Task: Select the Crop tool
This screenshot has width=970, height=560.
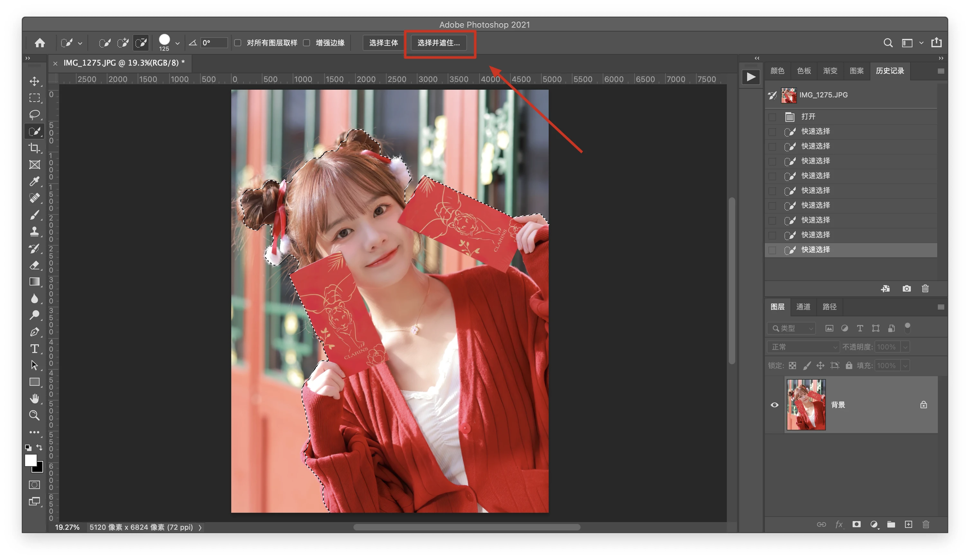Action: (35, 148)
